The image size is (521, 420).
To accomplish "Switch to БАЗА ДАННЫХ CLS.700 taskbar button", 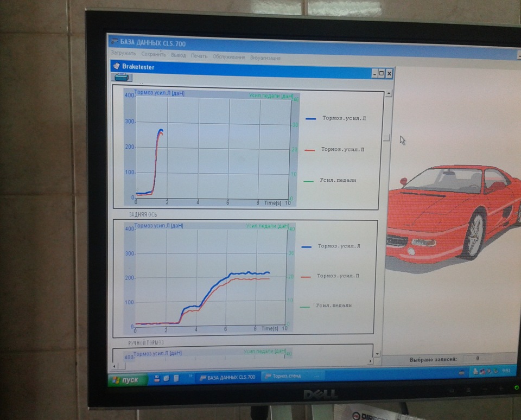I will (228, 377).
